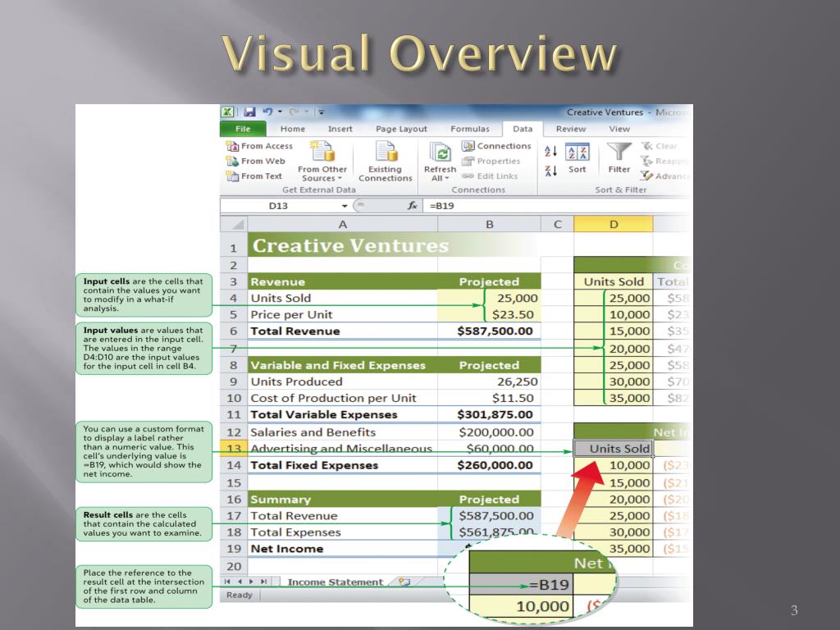Switch to the Insert ribbon tab
This screenshot has width=840, height=630.
pyautogui.click(x=340, y=129)
